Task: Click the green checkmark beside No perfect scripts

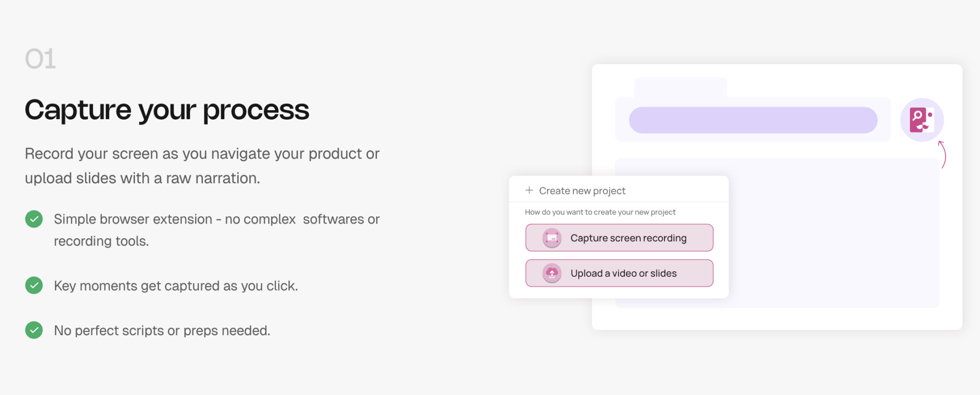Action: [34, 330]
